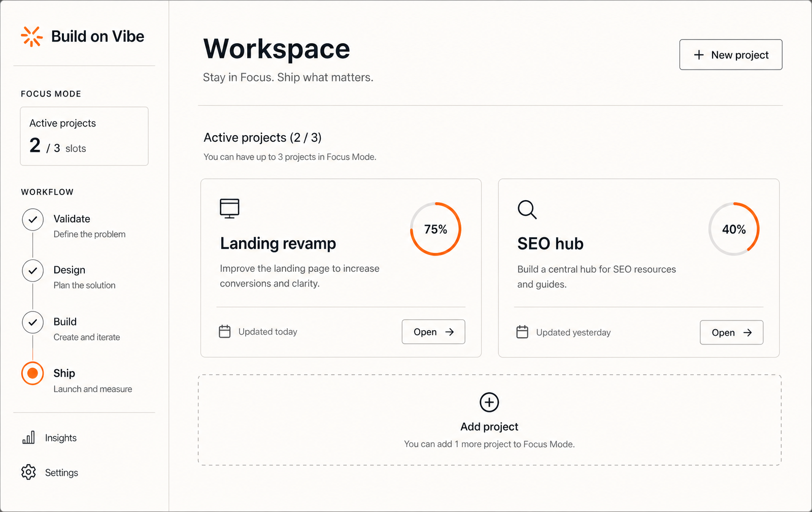Screen dimensions: 812x512
Task: Select the Validate step checkmark
Action: pyautogui.click(x=33, y=219)
